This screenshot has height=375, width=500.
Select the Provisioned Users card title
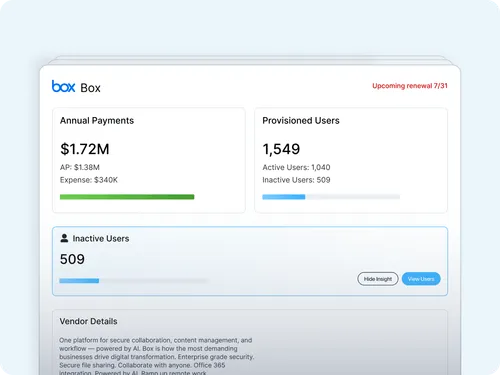point(301,121)
